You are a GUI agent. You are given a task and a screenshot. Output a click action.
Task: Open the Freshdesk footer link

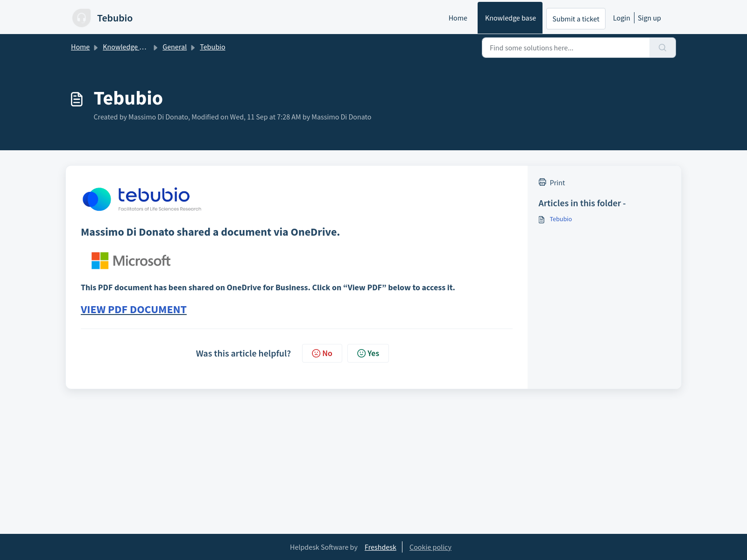coord(381,547)
